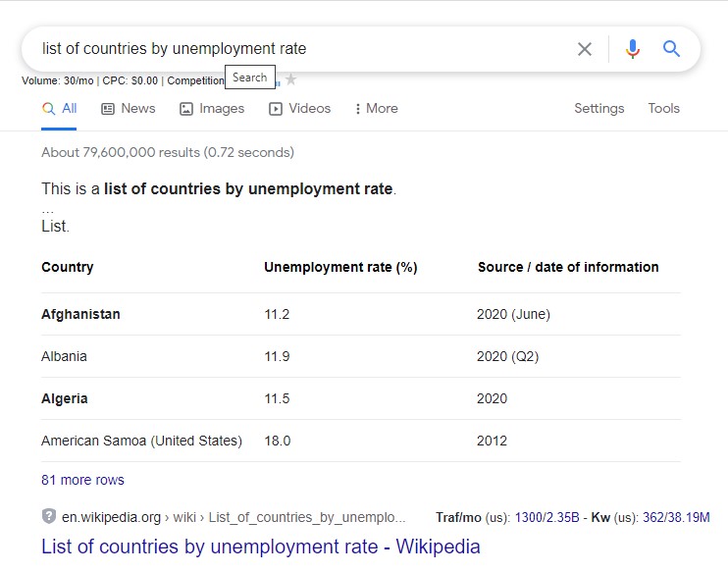Open Settings in the search bar
728x573 pixels.
pyautogui.click(x=598, y=108)
